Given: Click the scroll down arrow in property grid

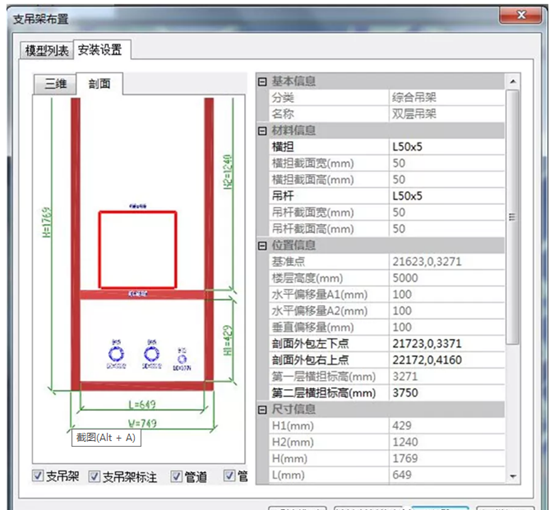Looking at the screenshot, I should click(513, 476).
